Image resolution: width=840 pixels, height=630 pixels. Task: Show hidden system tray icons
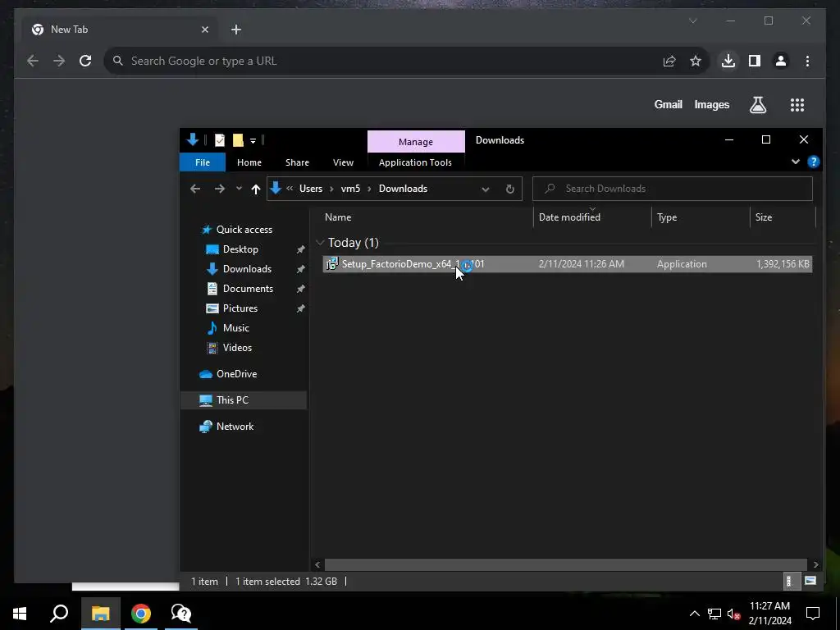pyautogui.click(x=694, y=614)
